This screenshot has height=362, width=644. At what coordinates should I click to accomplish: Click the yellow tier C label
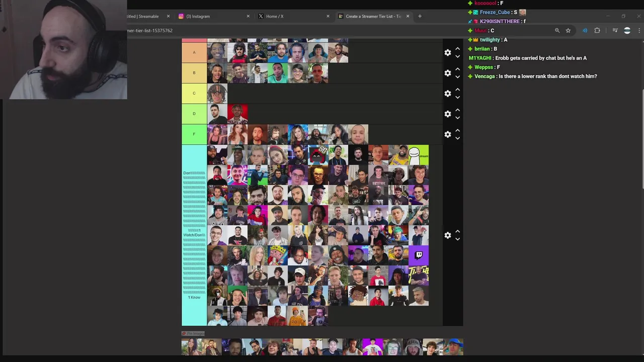194,94
